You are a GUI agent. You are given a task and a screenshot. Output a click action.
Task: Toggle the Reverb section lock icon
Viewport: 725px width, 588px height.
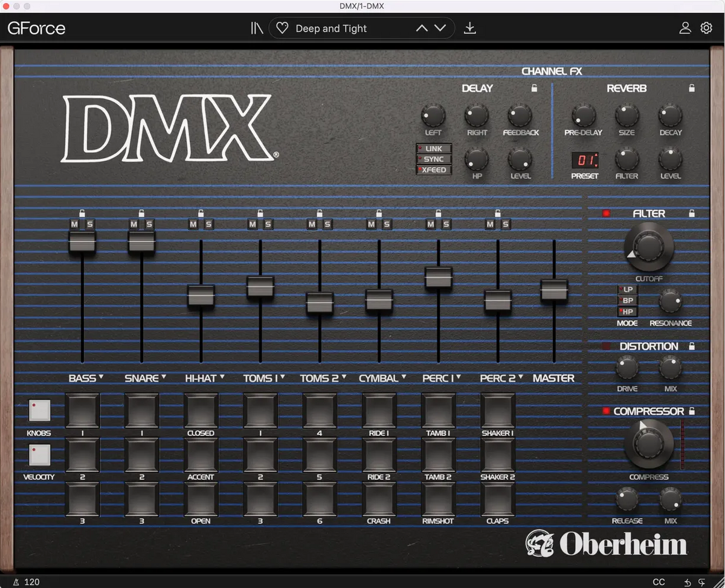coord(692,88)
